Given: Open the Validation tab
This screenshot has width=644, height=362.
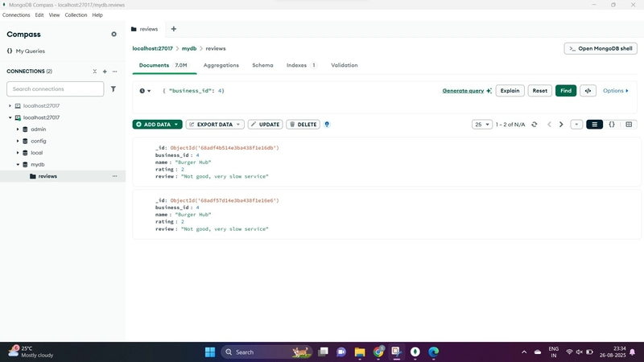Looking at the screenshot, I should click(345, 65).
